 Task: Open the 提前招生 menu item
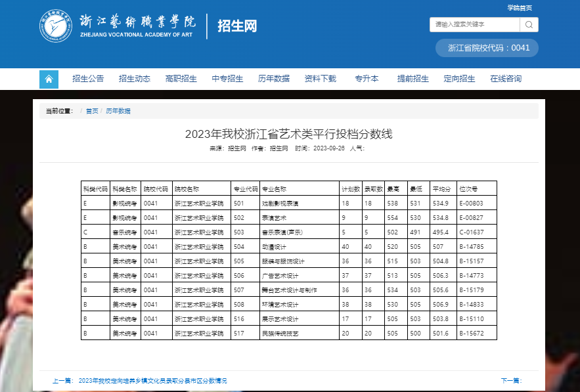tap(413, 79)
